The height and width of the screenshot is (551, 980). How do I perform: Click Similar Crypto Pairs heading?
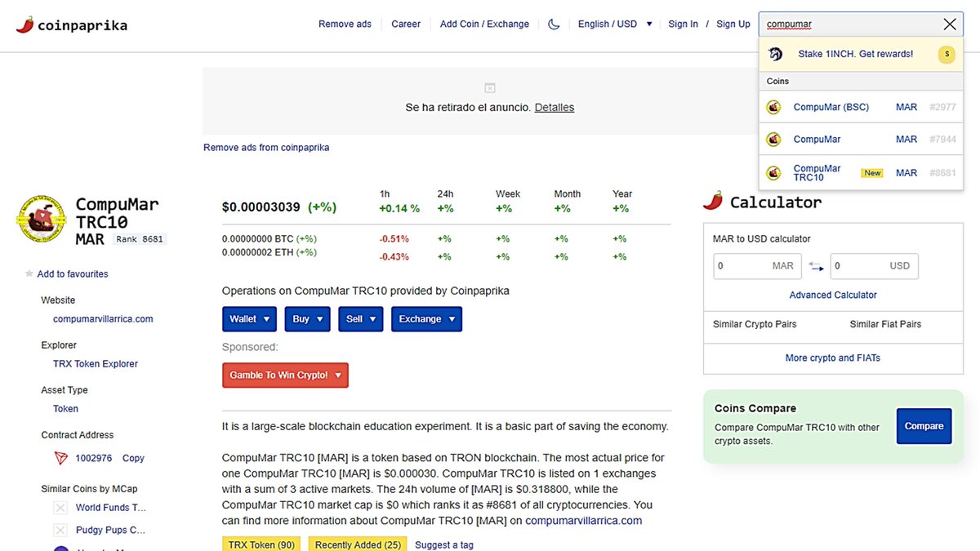click(x=755, y=325)
